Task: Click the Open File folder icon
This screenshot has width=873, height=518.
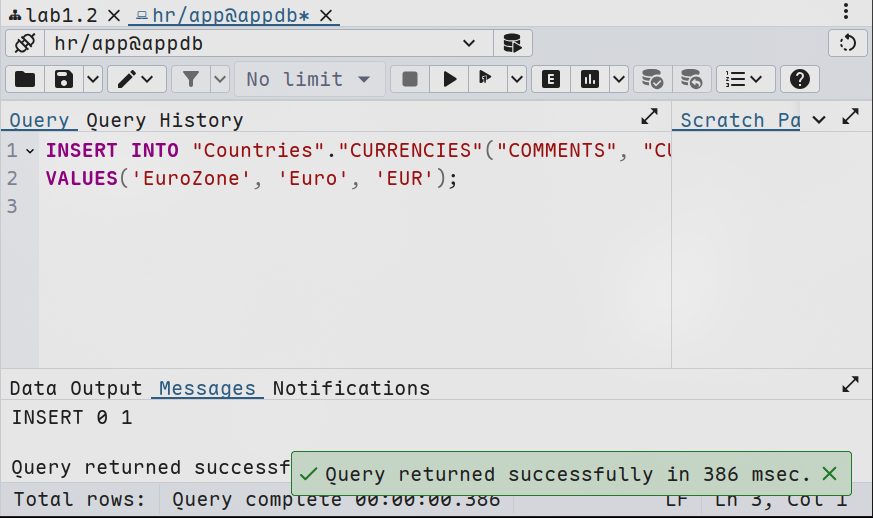Action: (25, 79)
